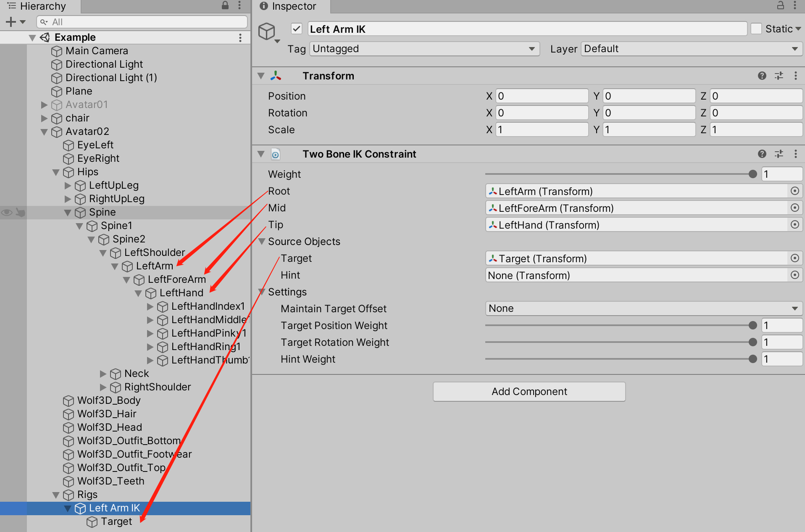Viewport: 805px width, 532px height.
Task: Toggle Spine scene visibility eye
Action: click(7, 213)
